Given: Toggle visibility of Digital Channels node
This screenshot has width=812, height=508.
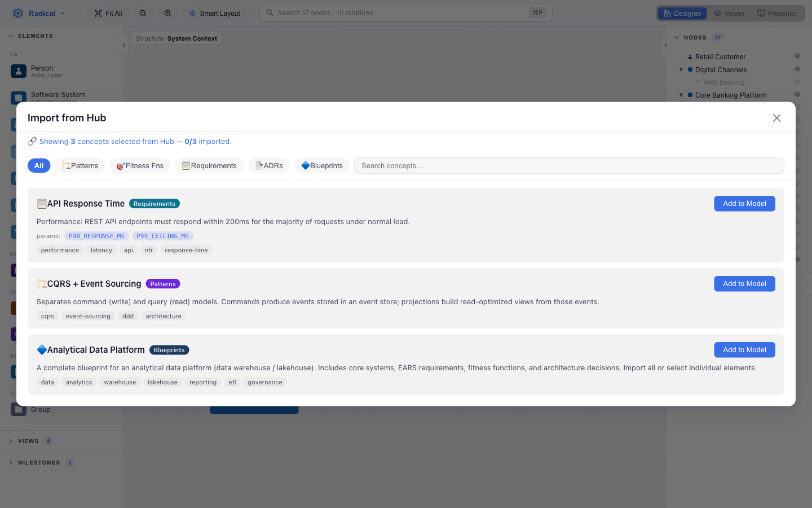Looking at the screenshot, I should [x=797, y=69].
